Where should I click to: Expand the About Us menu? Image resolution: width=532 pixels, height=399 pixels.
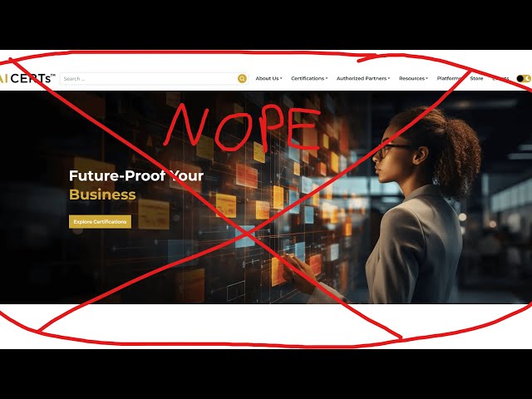point(268,78)
